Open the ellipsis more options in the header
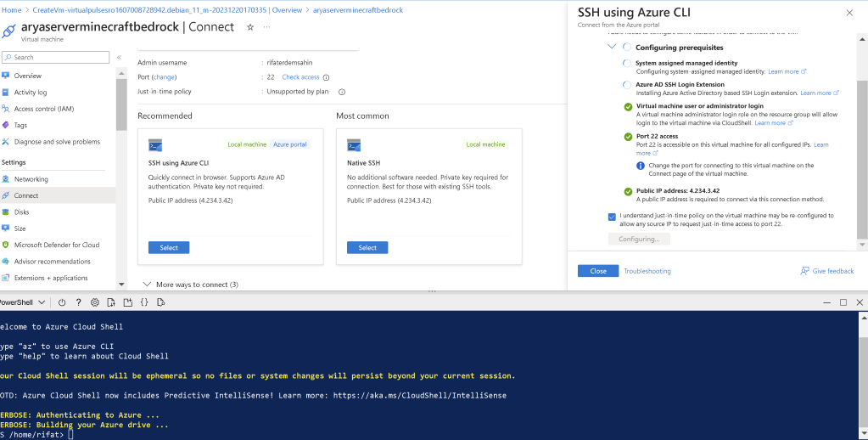 (266, 26)
